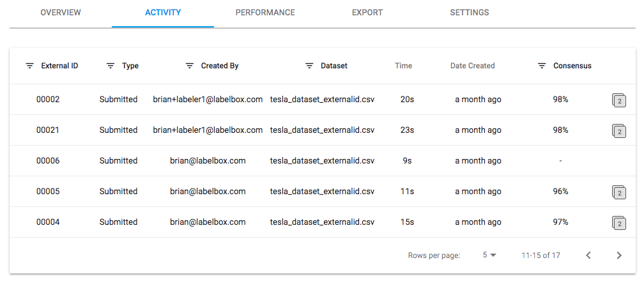Open consensus labels icon for row 00021
The height and width of the screenshot is (283, 644).
click(x=618, y=130)
